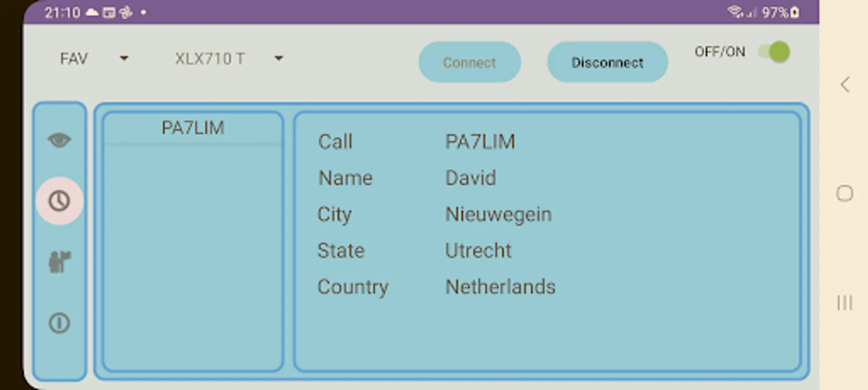The image size is (868, 390).
Task: Open the clock history panel in sidebar
Action: [x=59, y=200]
